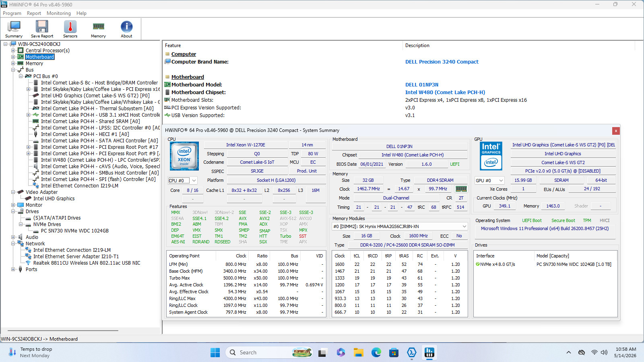Image resolution: width=644 pixels, height=362 pixels.
Task: Click the Windows 11 Professional OS text
Action: (x=545, y=228)
